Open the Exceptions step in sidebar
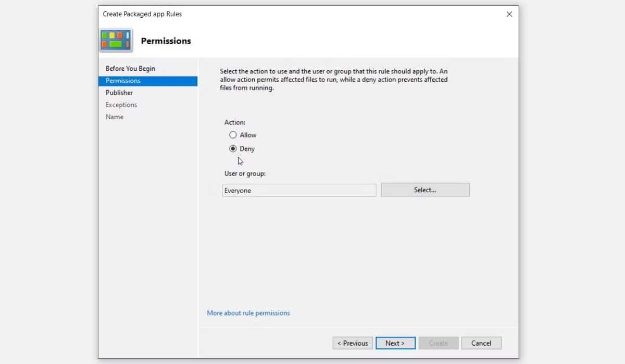The width and height of the screenshot is (625, 364). 121,105
